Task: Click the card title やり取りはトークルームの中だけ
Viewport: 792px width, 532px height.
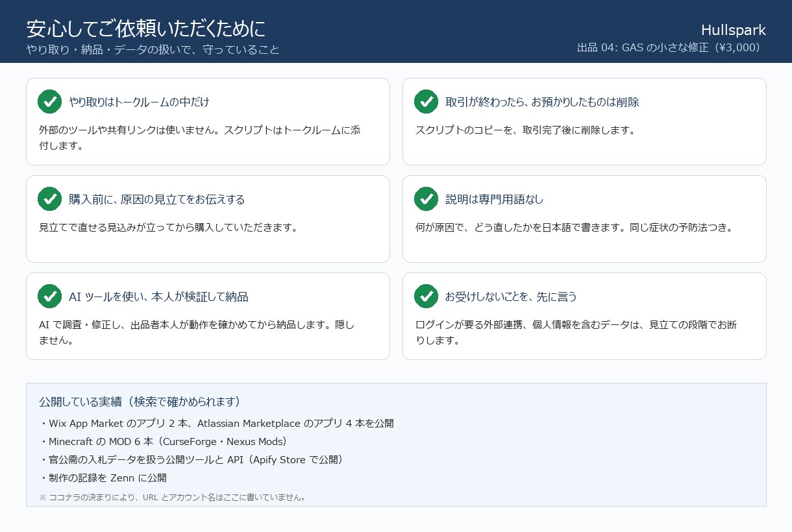Action: click(x=139, y=102)
